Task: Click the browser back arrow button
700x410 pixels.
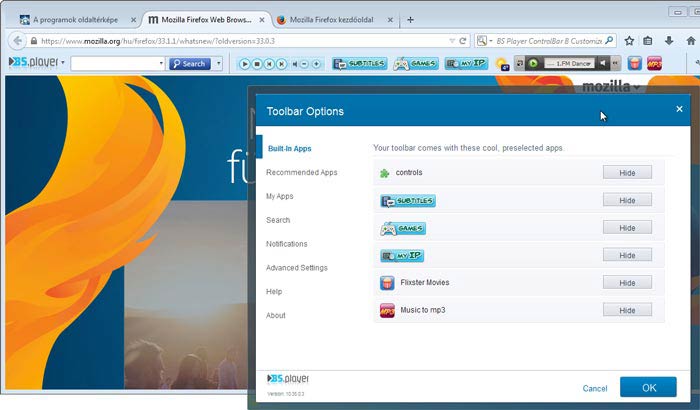Action: 17,41
